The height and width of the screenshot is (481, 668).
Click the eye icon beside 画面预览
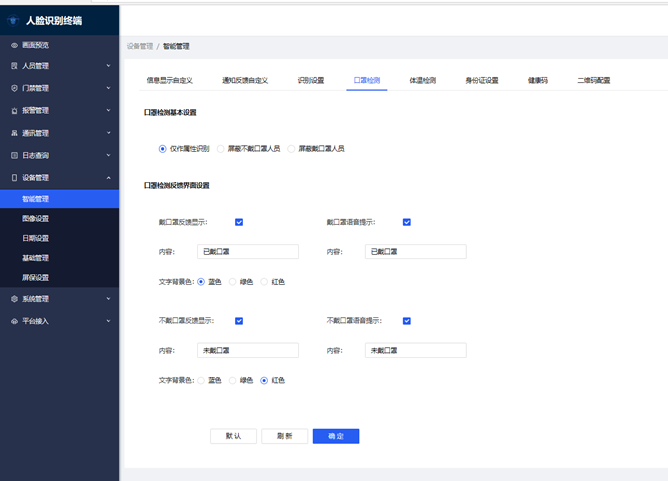(x=14, y=45)
